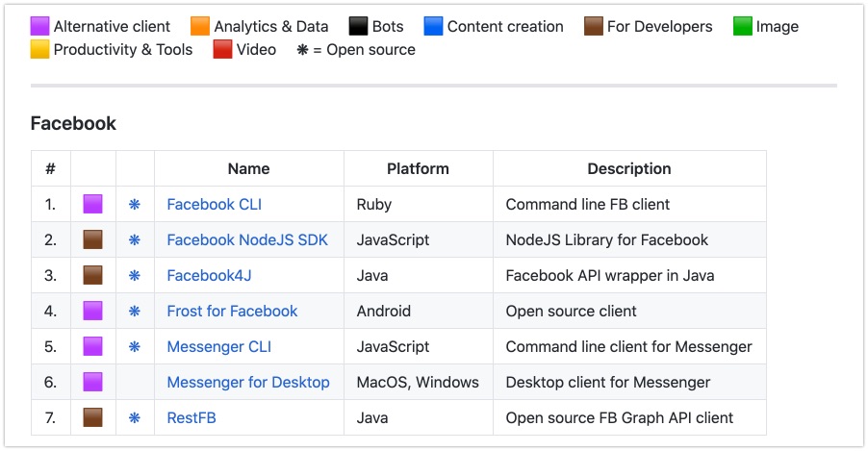Click description 'NodeJS Library for Facebook'
Image resolution: width=868 pixels, height=451 pixels.
click(x=607, y=239)
